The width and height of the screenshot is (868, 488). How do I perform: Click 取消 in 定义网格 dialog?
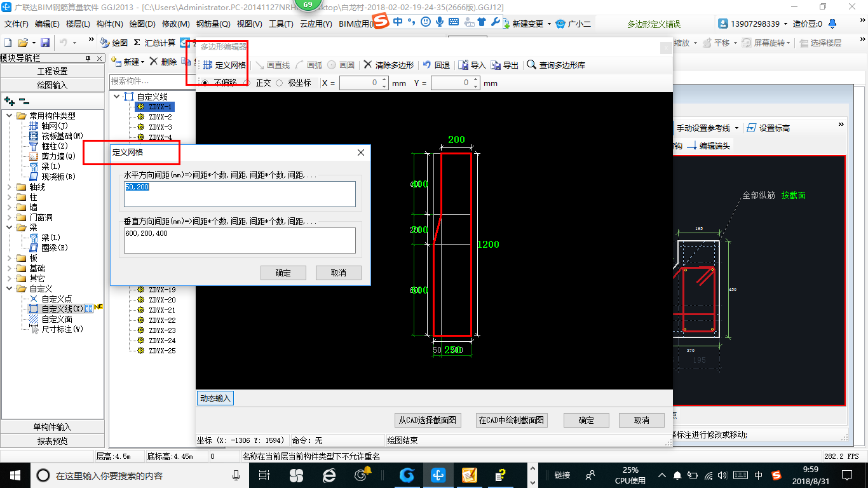tap(339, 273)
